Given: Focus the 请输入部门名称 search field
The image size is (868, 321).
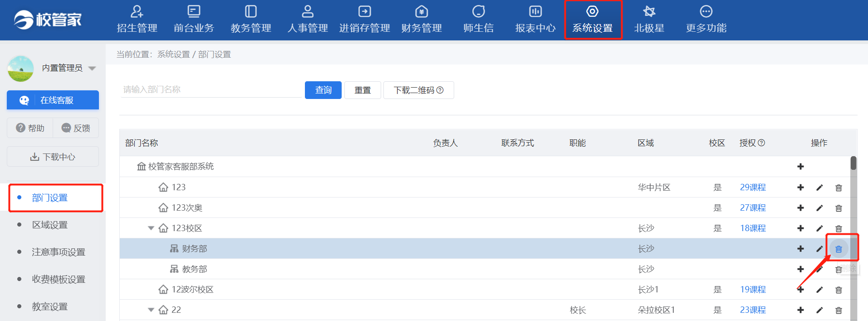Looking at the screenshot, I should click(x=211, y=89).
